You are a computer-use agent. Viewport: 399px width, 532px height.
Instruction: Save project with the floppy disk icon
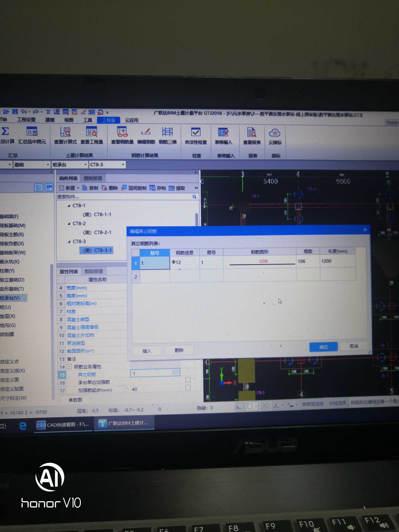[15, 112]
